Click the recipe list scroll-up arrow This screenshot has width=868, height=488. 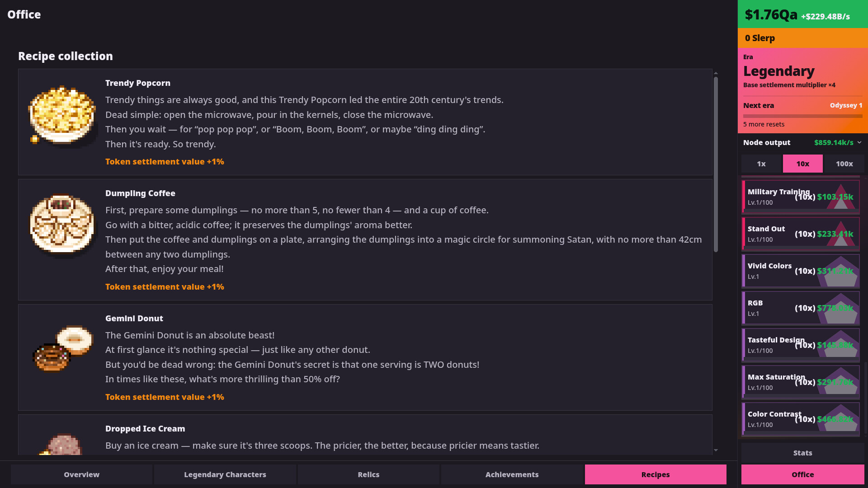coord(716,73)
